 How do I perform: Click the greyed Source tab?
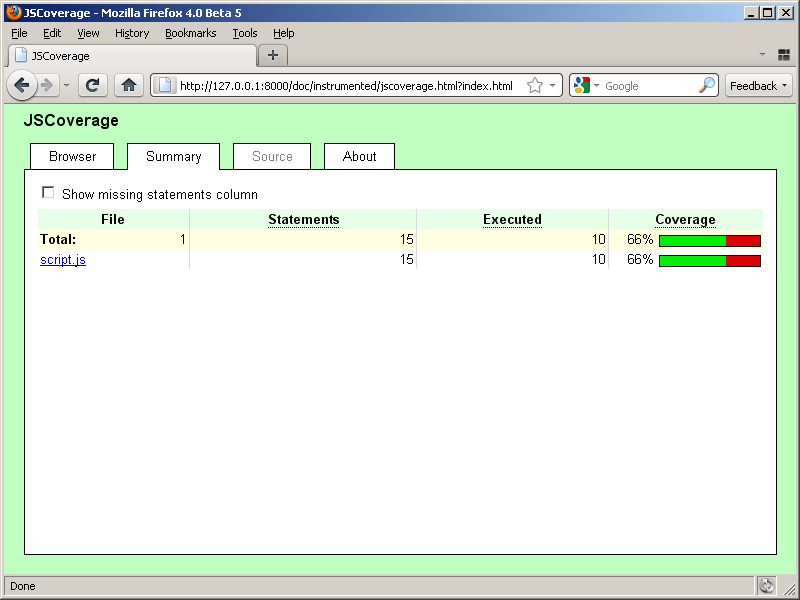point(272,156)
